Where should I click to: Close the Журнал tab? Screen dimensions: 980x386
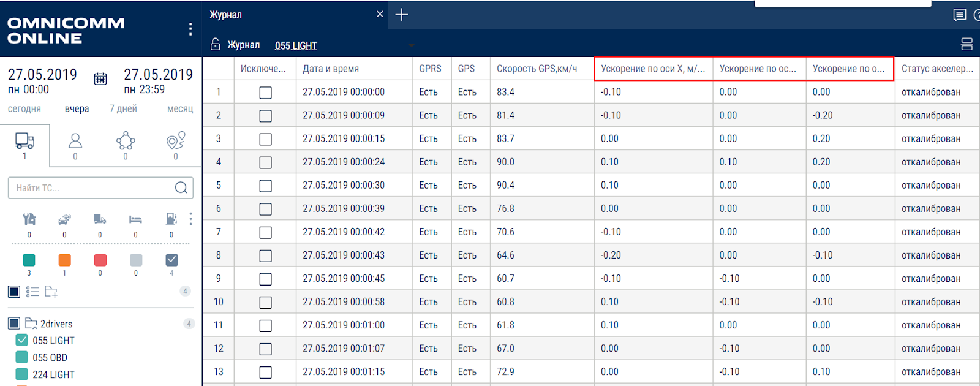click(380, 14)
